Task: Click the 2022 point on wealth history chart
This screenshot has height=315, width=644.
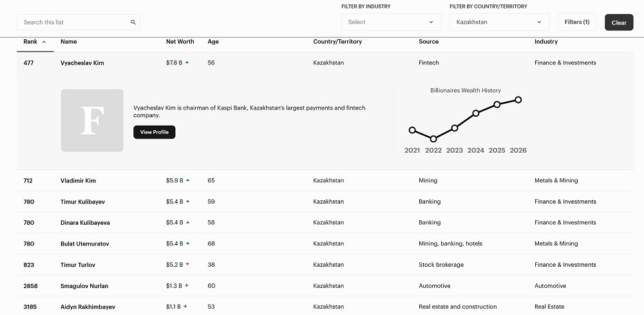Action: 433,138
